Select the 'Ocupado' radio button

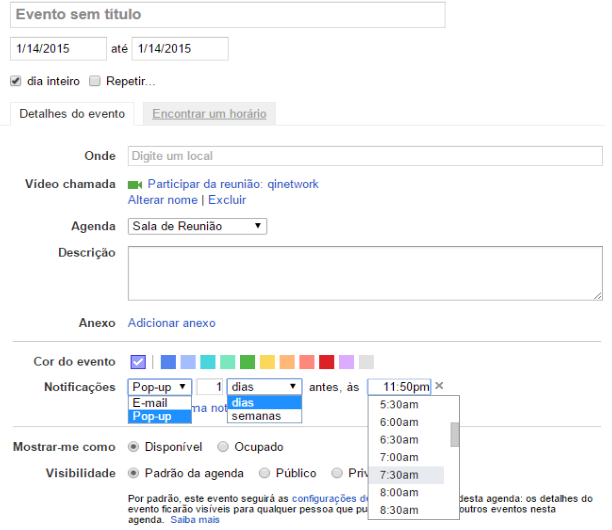(223, 446)
